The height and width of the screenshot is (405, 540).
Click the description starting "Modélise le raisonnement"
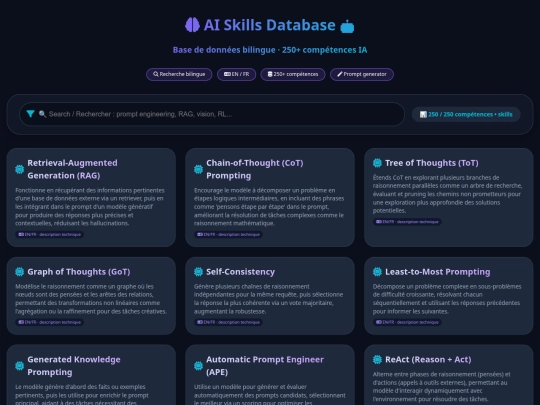91,299
